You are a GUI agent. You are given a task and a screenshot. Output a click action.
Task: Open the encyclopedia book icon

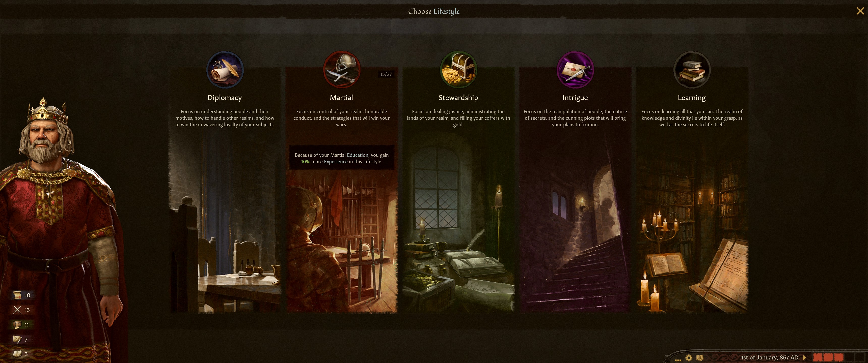click(x=700, y=358)
